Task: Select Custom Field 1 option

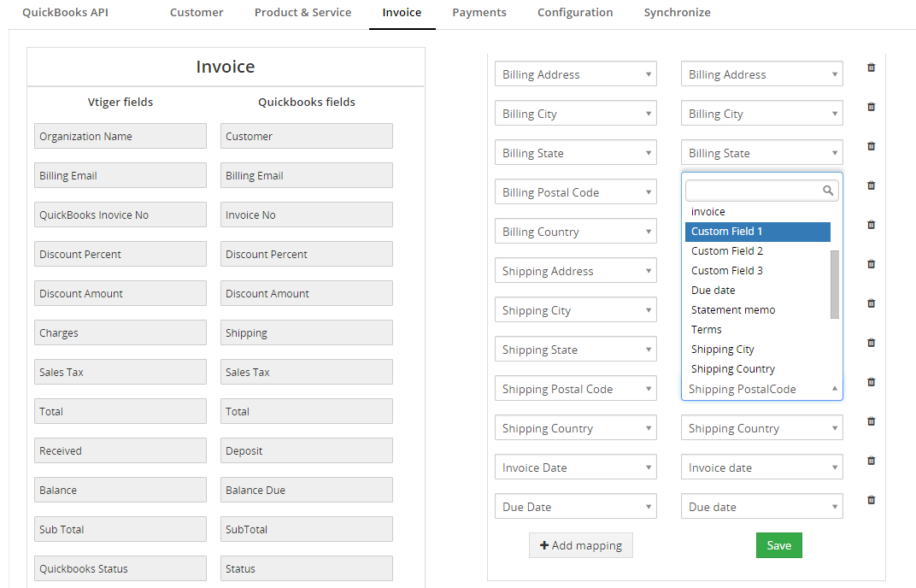Action: (758, 232)
